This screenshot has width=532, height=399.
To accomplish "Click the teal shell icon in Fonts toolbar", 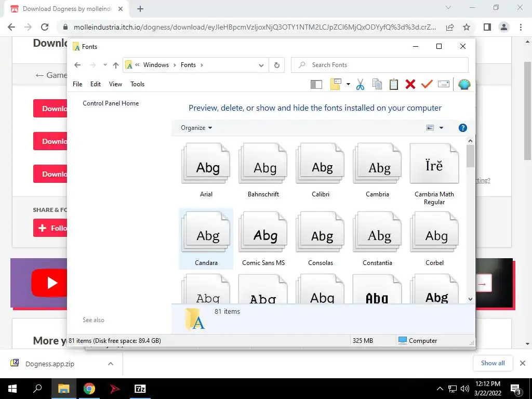I will (464, 84).
